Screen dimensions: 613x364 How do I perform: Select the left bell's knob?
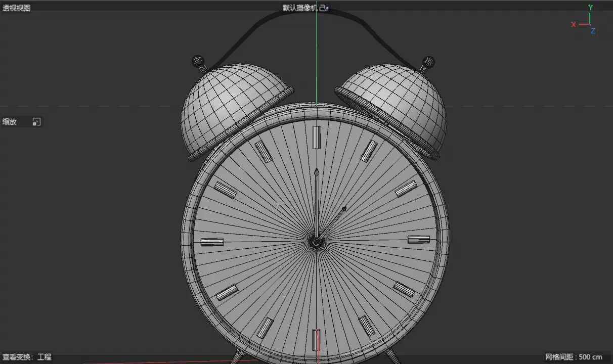tap(198, 61)
